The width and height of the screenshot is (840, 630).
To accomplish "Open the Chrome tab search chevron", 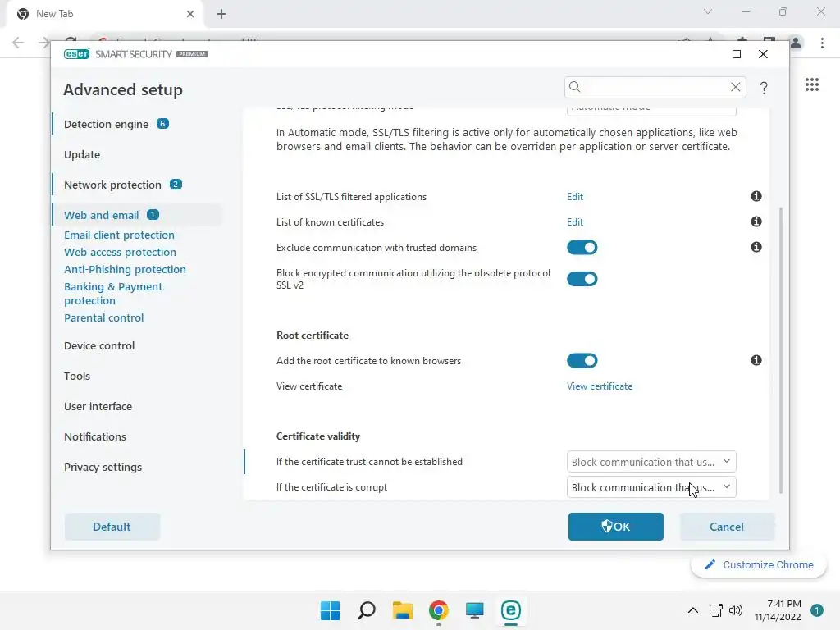I will click(x=708, y=11).
